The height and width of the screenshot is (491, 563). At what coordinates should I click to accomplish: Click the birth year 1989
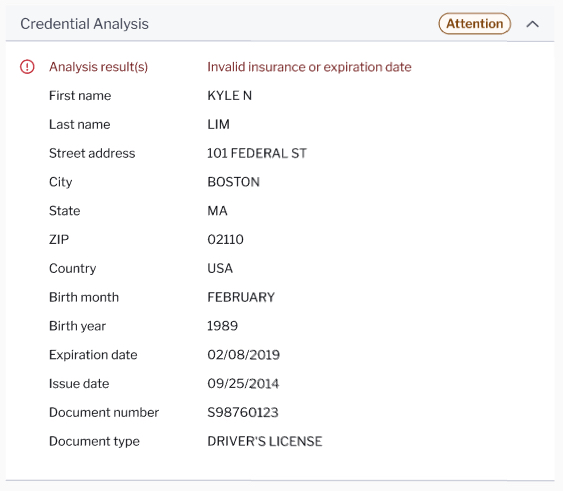[222, 326]
